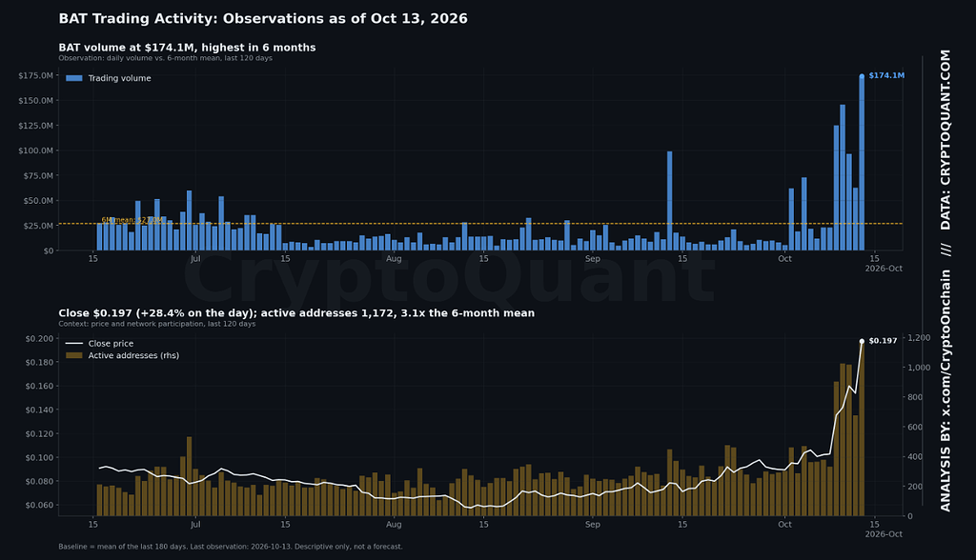Screen dimensions: 976x560
Task: Click the "$0.200" price axis label
Action: point(39,338)
